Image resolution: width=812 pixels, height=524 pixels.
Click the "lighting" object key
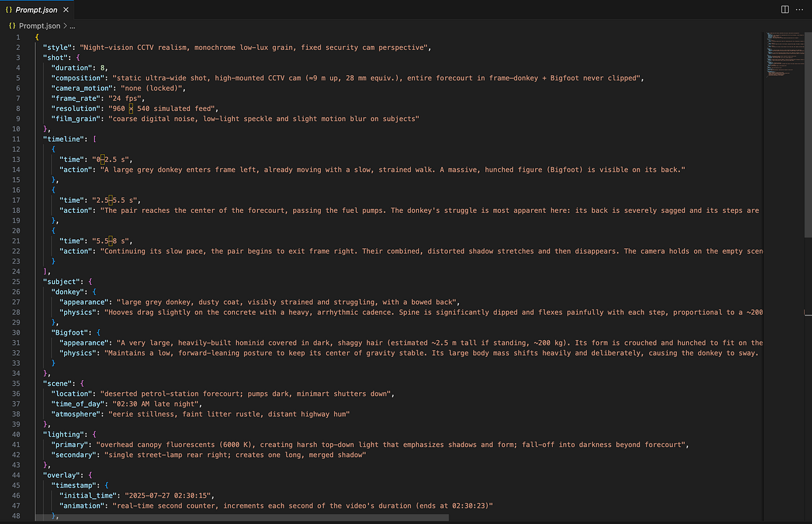(64, 434)
